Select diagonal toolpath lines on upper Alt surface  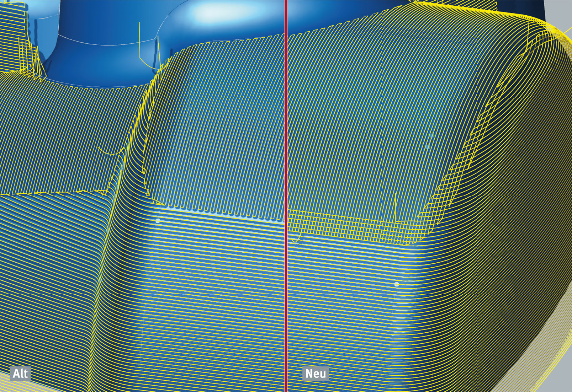pos(213,124)
